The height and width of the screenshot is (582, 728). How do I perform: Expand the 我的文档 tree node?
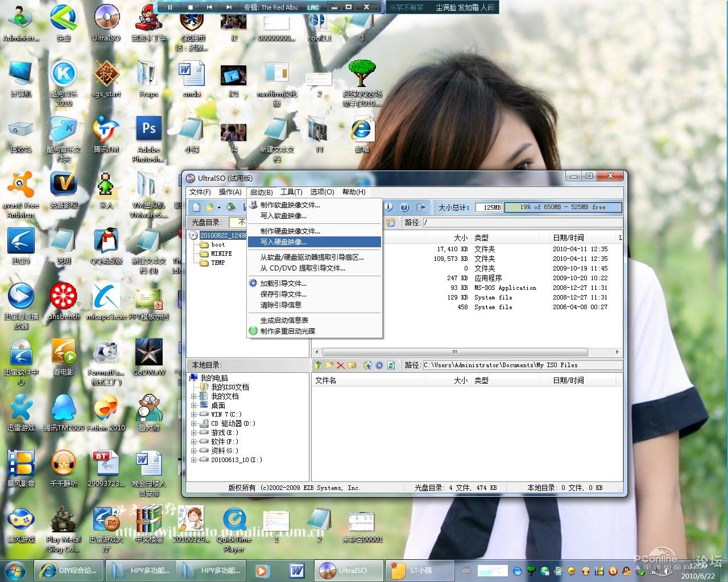(194, 396)
